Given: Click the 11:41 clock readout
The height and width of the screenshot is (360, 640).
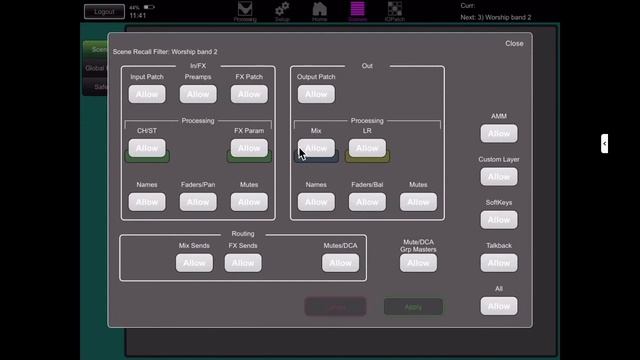Looking at the screenshot, I should [138, 16].
